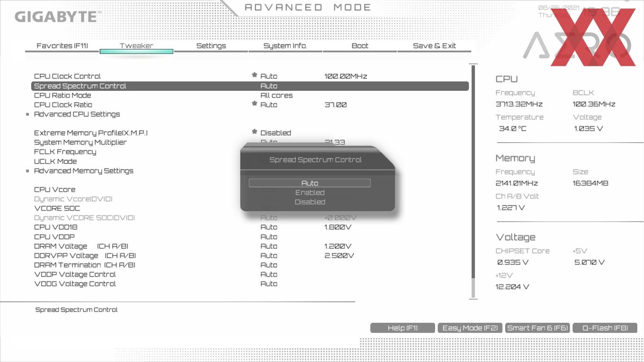
Task: Select the highlighted Spread Spectrum Control row
Action: pyautogui.click(x=250, y=86)
